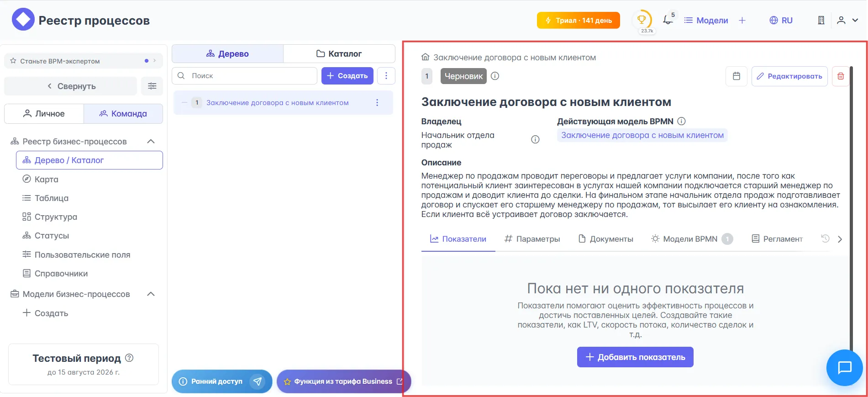
Task: Open the calendar icon in process card
Action: [736, 76]
